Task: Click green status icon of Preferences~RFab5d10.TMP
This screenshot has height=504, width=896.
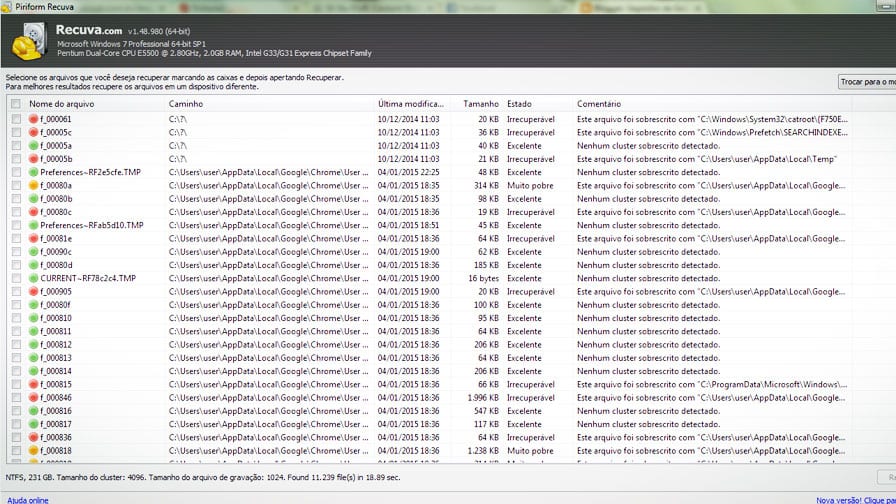Action: tap(34, 225)
